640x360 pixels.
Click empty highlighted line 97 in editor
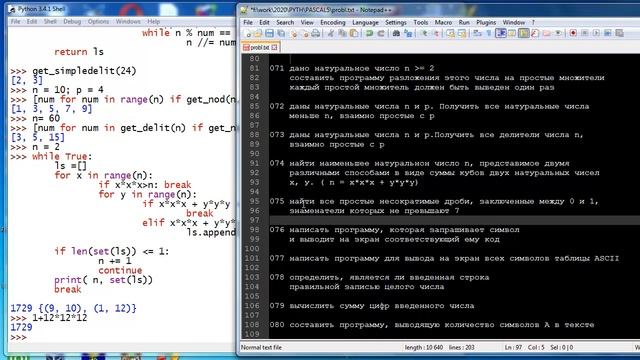click(454, 220)
